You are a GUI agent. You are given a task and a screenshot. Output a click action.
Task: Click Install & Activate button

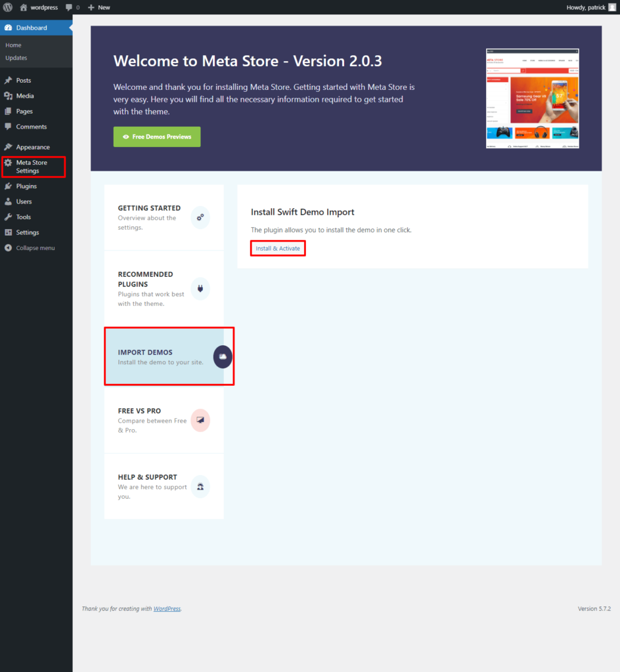[x=278, y=249]
